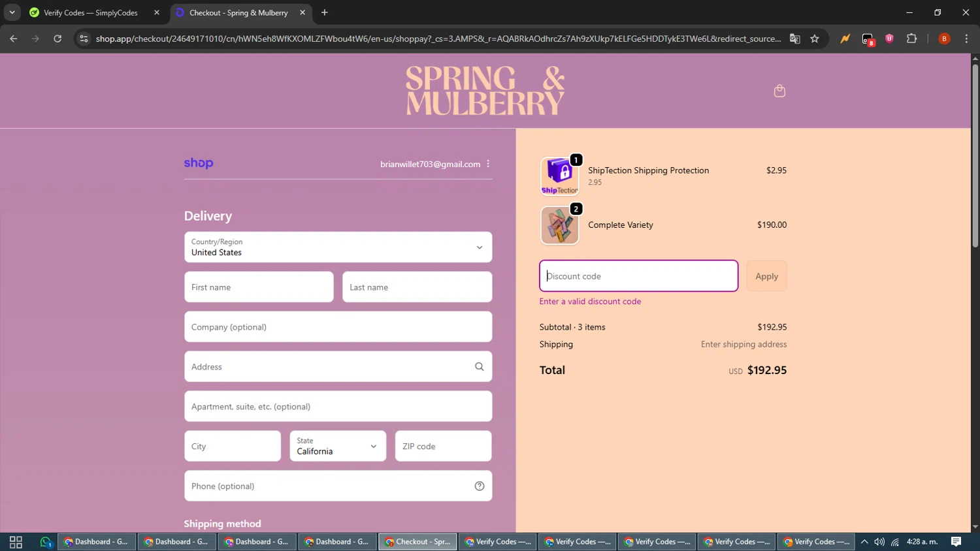Focus the First name field
980x551 pixels.
point(259,287)
